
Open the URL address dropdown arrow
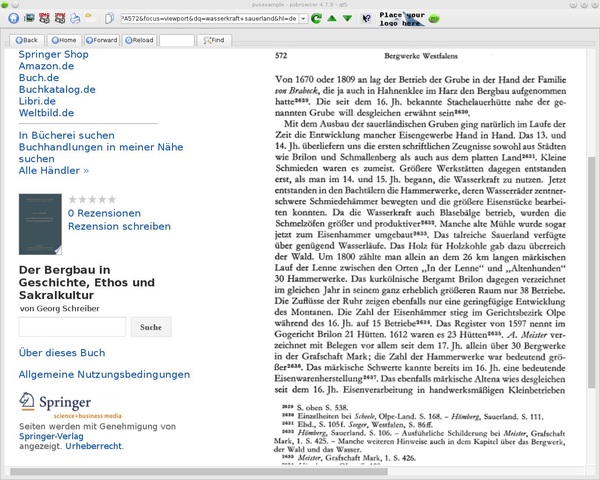[x=303, y=18]
